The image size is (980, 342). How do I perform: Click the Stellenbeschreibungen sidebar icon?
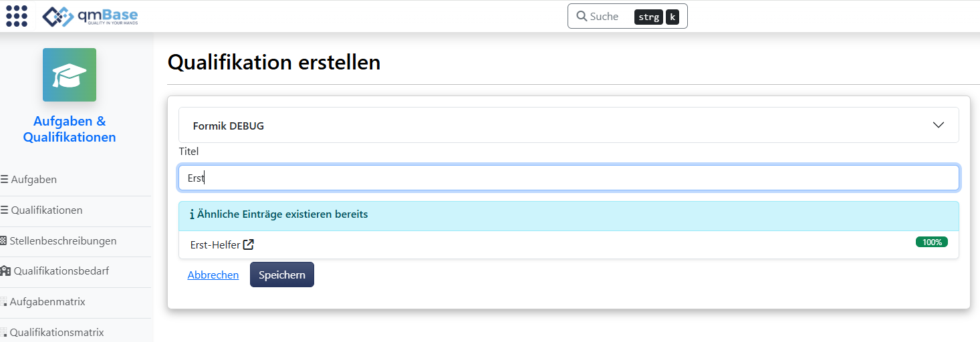point(4,240)
